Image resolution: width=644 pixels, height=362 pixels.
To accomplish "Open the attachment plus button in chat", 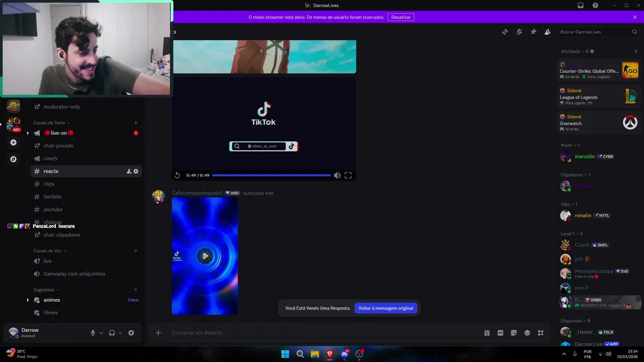I will pos(158,333).
